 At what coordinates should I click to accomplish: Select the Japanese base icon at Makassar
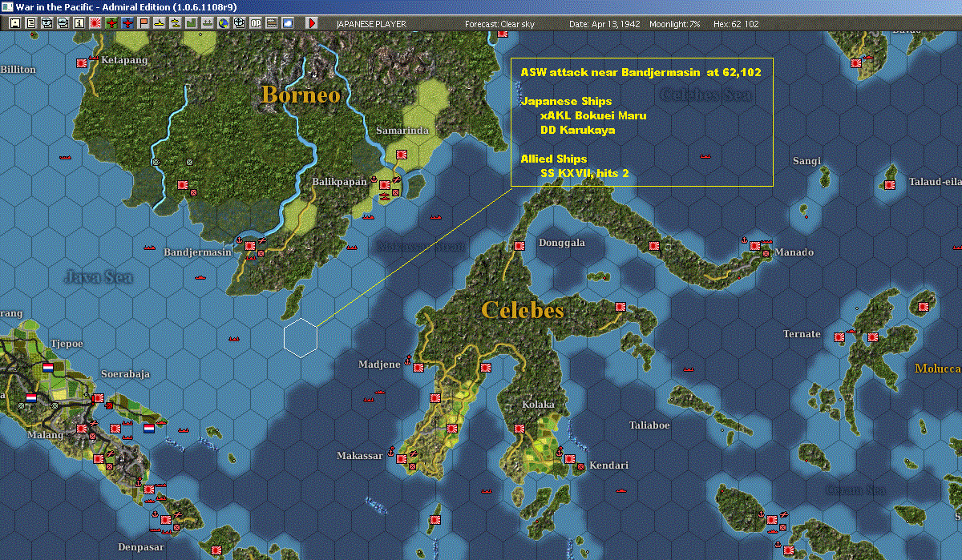coord(401,458)
